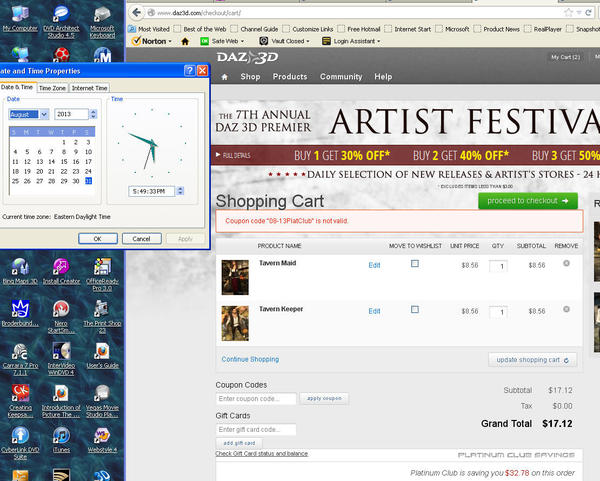Open the Norton dropdown menu
Image resolution: width=600 pixels, height=481 pixels.
pos(152,41)
